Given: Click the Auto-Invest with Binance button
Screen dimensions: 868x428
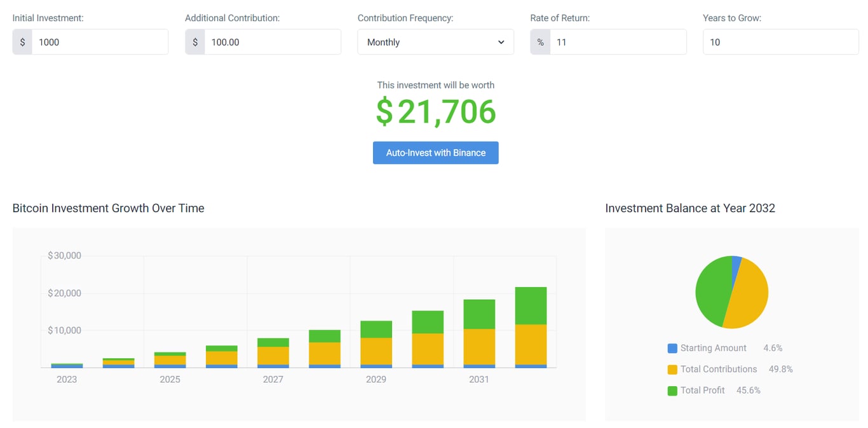Looking at the screenshot, I should (x=435, y=152).
